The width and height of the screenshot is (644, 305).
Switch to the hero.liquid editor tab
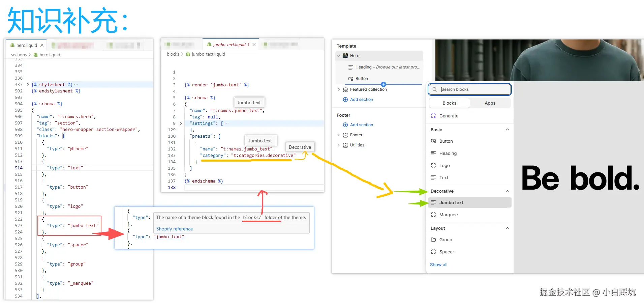pyautogui.click(x=27, y=45)
